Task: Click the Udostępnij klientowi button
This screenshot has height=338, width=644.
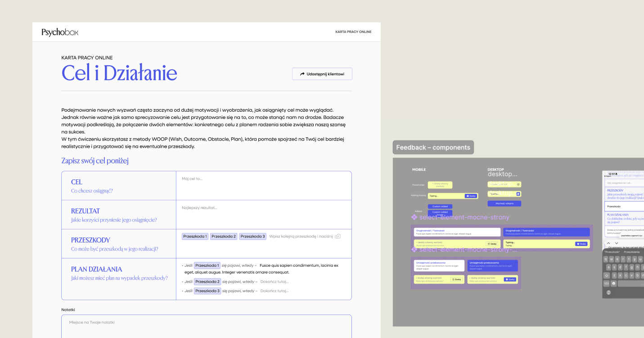Action: pyautogui.click(x=322, y=74)
